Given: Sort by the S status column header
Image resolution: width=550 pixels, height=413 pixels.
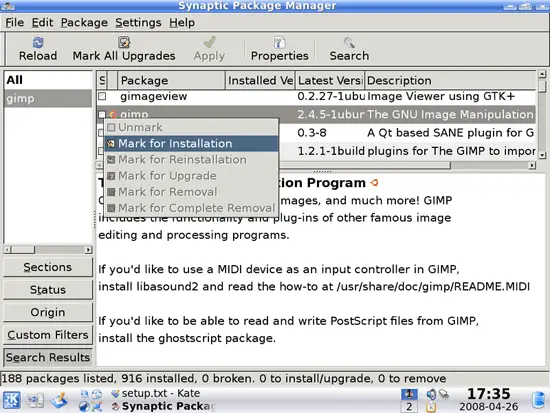Looking at the screenshot, I should tap(102, 80).
